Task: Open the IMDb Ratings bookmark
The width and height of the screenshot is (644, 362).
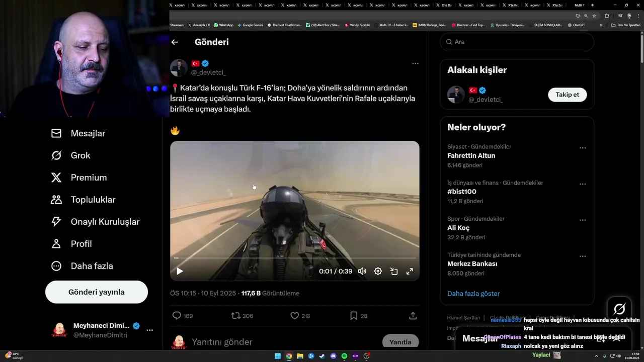Action: click(429, 25)
